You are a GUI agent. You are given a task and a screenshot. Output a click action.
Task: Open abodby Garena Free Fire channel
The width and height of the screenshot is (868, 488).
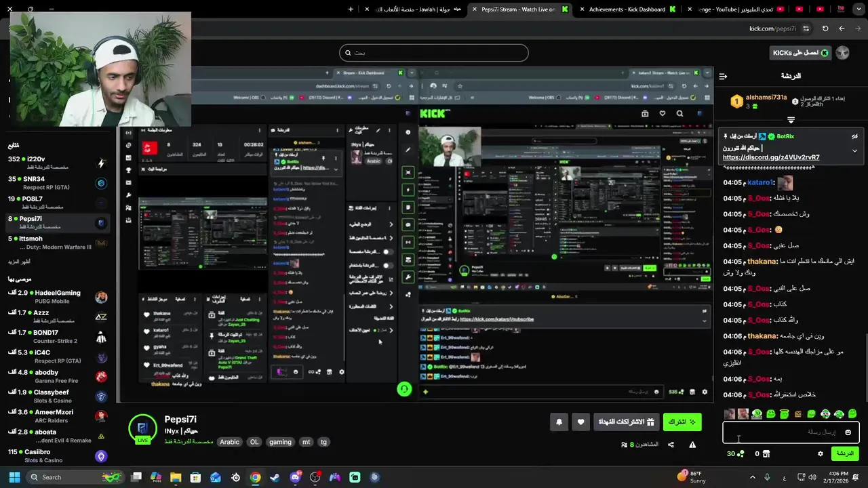click(57, 376)
